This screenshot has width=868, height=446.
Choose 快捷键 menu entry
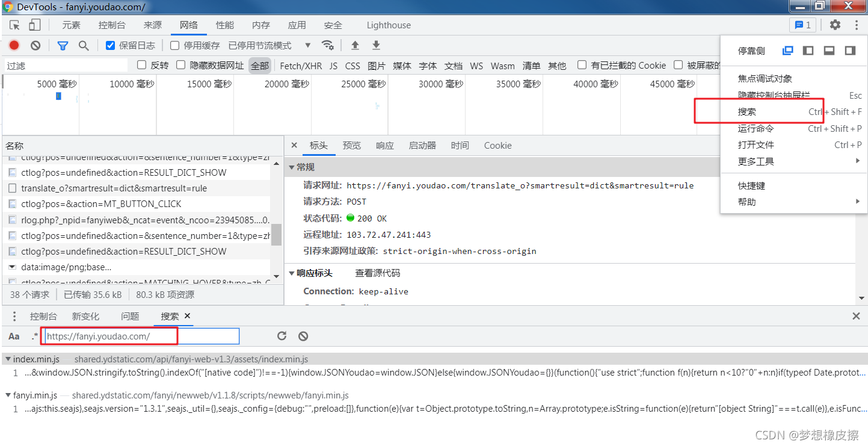point(794,185)
